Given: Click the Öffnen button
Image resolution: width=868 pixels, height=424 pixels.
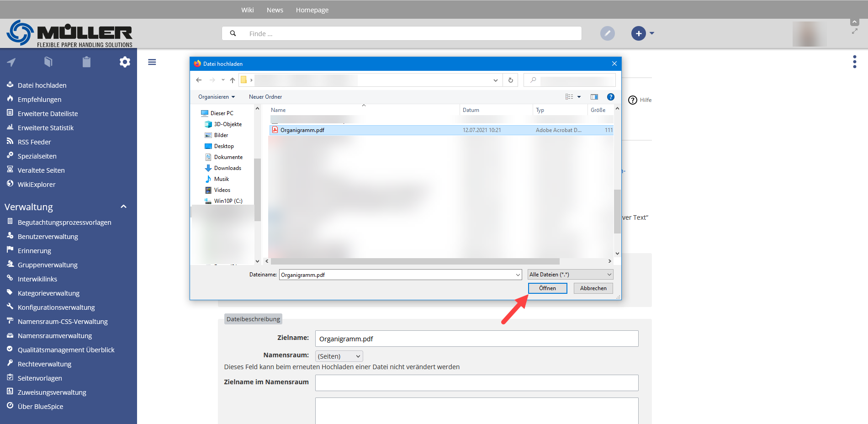Looking at the screenshot, I should (x=547, y=288).
